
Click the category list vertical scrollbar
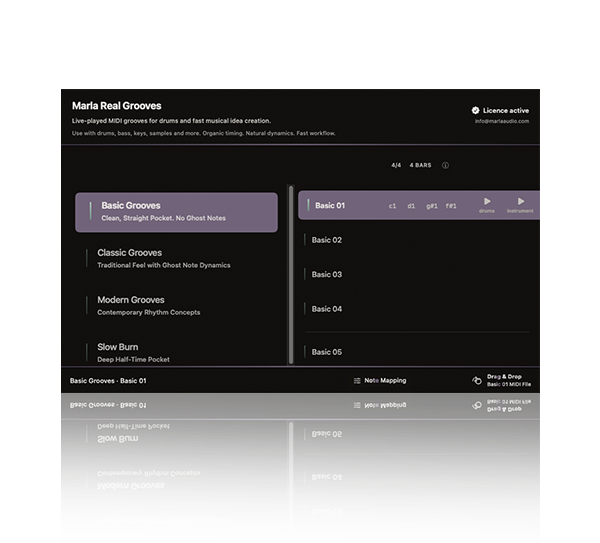tap(291, 274)
